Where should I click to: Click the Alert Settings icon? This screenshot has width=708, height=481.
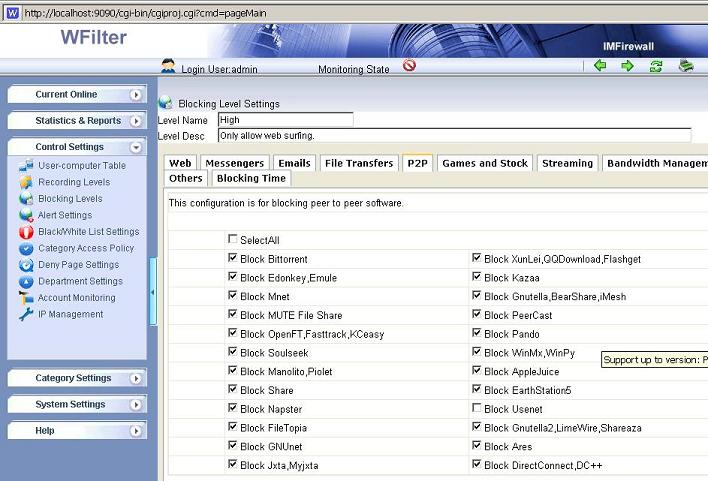[x=26, y=215]
